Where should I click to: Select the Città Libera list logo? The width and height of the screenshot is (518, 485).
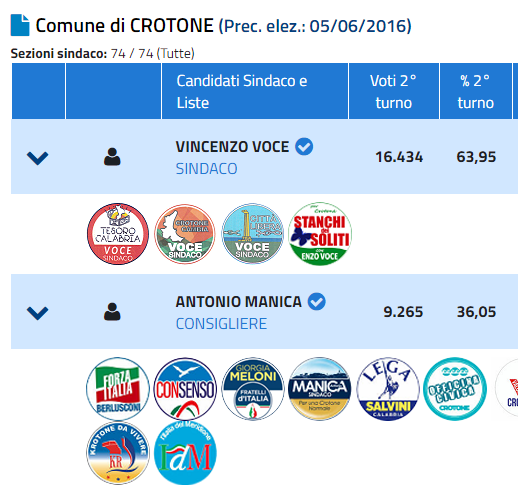tap(252, 234)
